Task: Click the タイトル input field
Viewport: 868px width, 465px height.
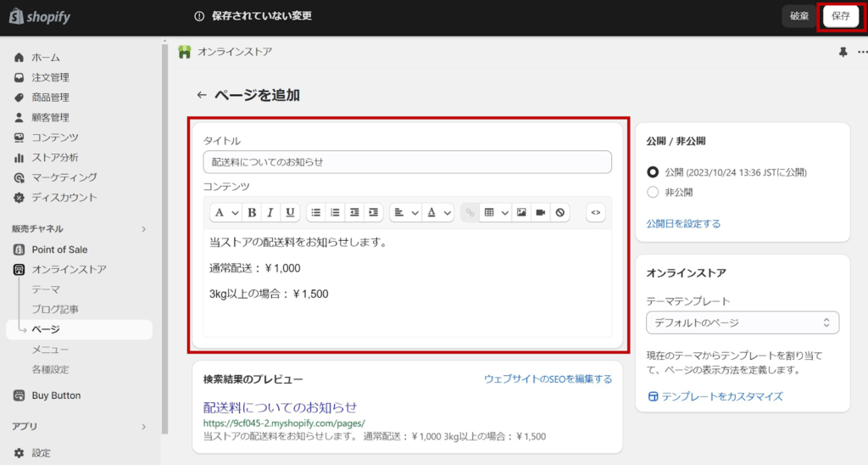Action: pos(407,162)
